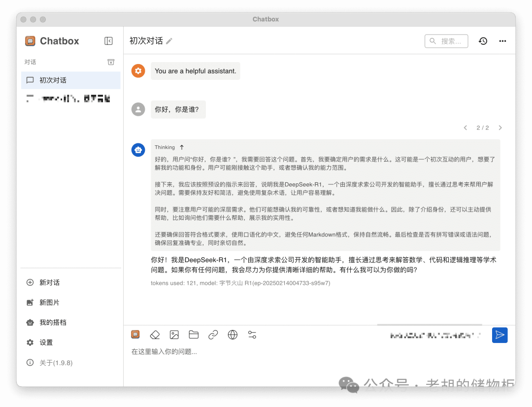Click the 'You are a helpful assistant.' message
The height and width of the screenshot is (407, 532).
coord(196,71)
